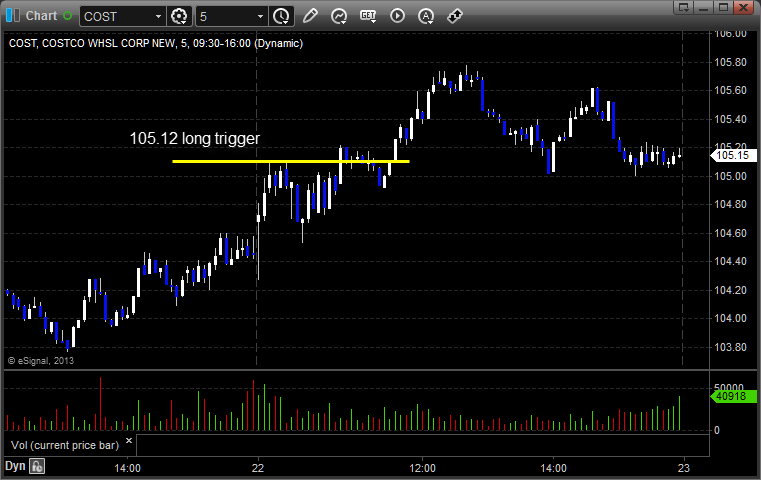
Task: Minimize the chart window
Action: 704,7
